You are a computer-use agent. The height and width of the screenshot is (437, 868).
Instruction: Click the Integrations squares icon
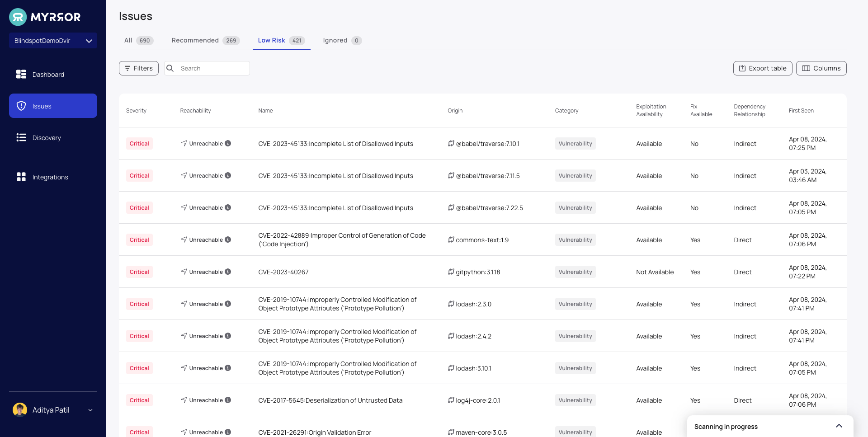click(21, 177)
